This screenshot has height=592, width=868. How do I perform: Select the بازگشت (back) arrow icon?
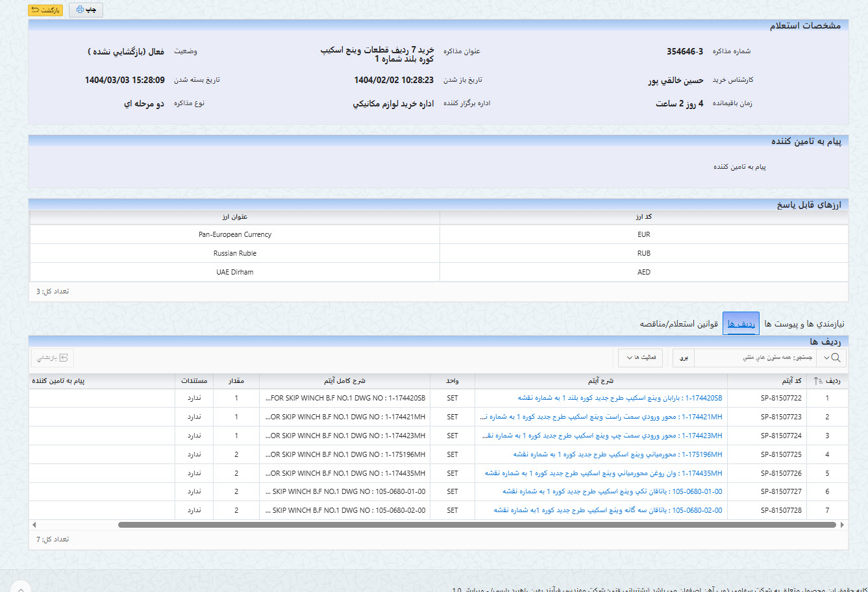click(x=36, y=10)
